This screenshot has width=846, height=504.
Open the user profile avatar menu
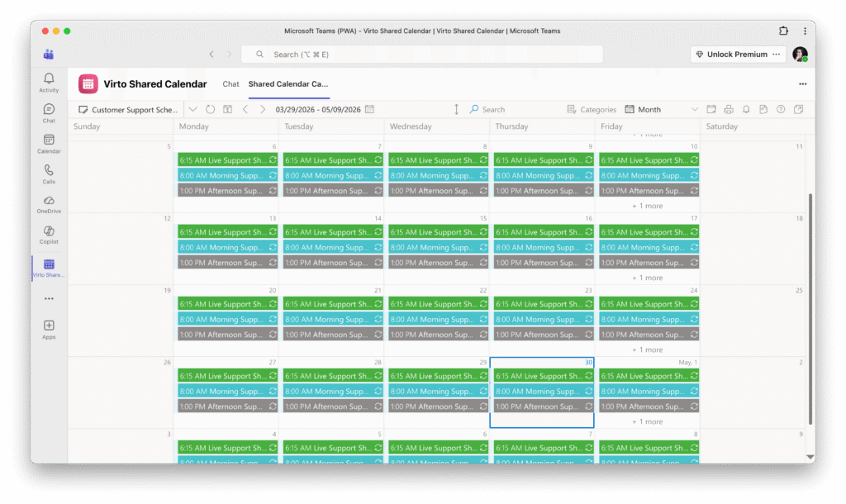800,54
